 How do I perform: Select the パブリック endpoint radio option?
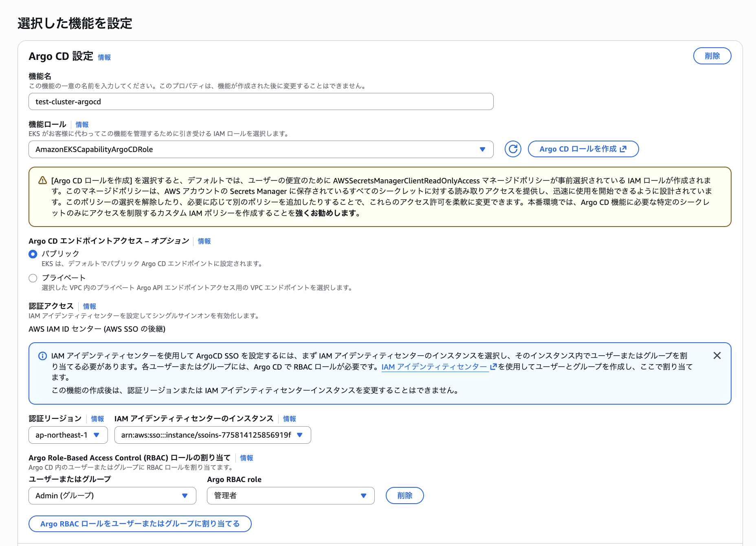tap(33, 254)
